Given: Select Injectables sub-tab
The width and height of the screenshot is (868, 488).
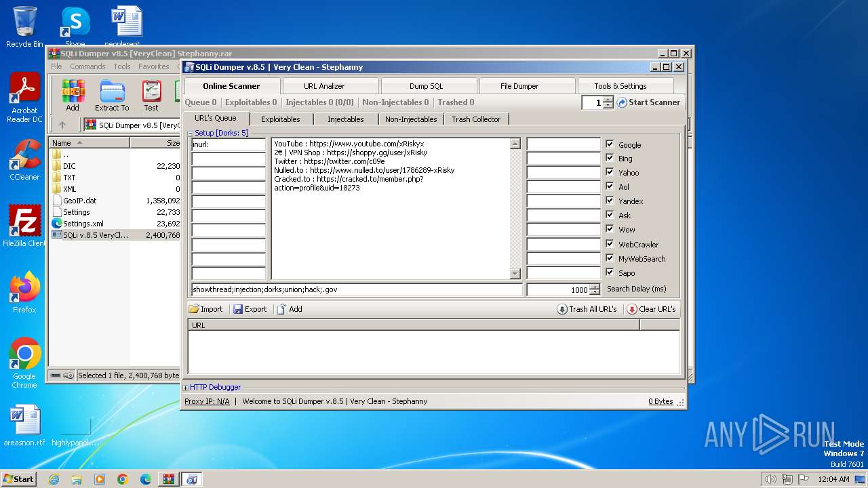Looking at the screenshot, I should (x=346, y=119).
